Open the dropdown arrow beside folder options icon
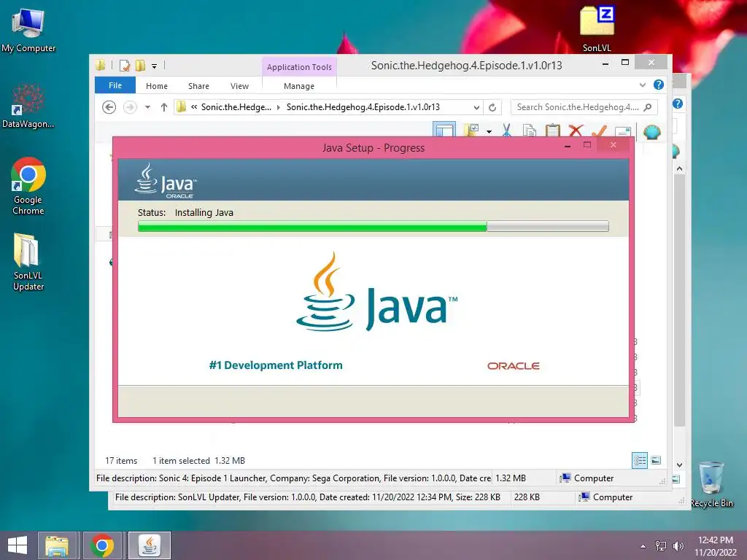Viewport: 747px width, 560px height. [489, 131]
